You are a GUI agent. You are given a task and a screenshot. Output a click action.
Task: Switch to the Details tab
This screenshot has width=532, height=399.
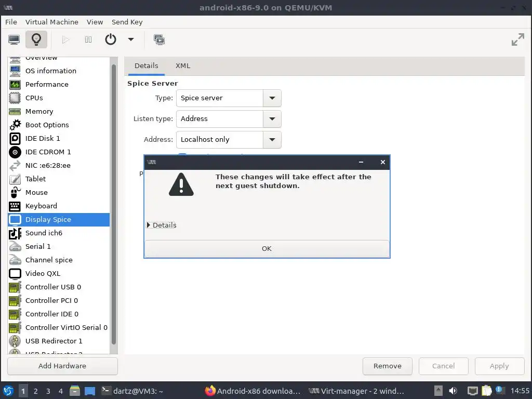(146, 66)
